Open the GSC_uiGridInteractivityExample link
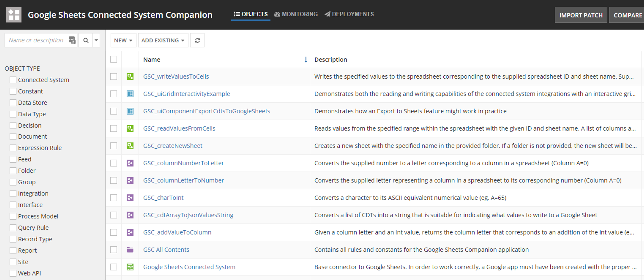 click(186, 94)
